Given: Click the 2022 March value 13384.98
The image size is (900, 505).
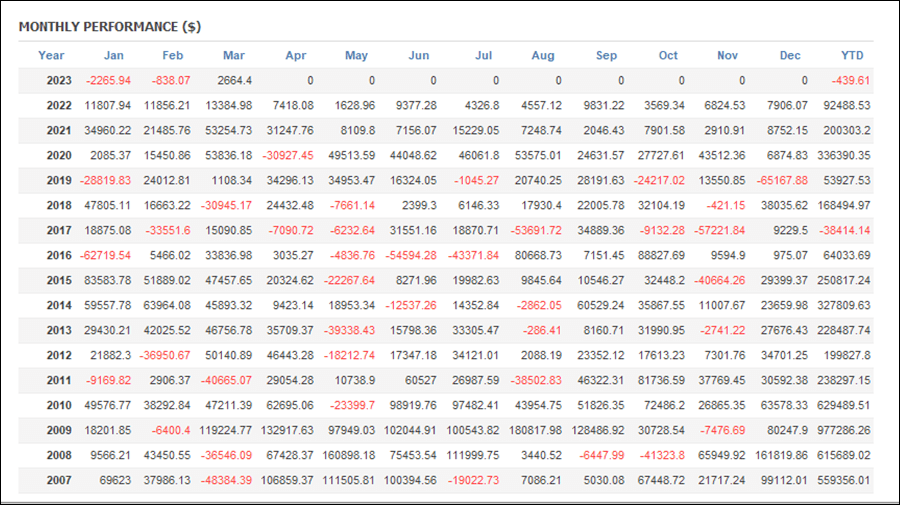Looking at the screenshot, I should [228, 106].
